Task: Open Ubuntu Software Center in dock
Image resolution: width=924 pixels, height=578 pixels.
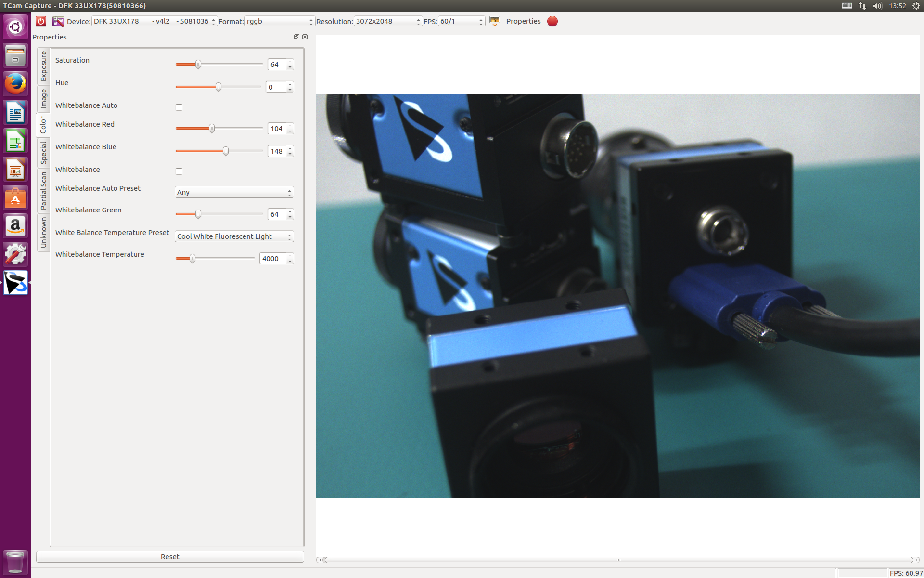Action: pos(15,198)
